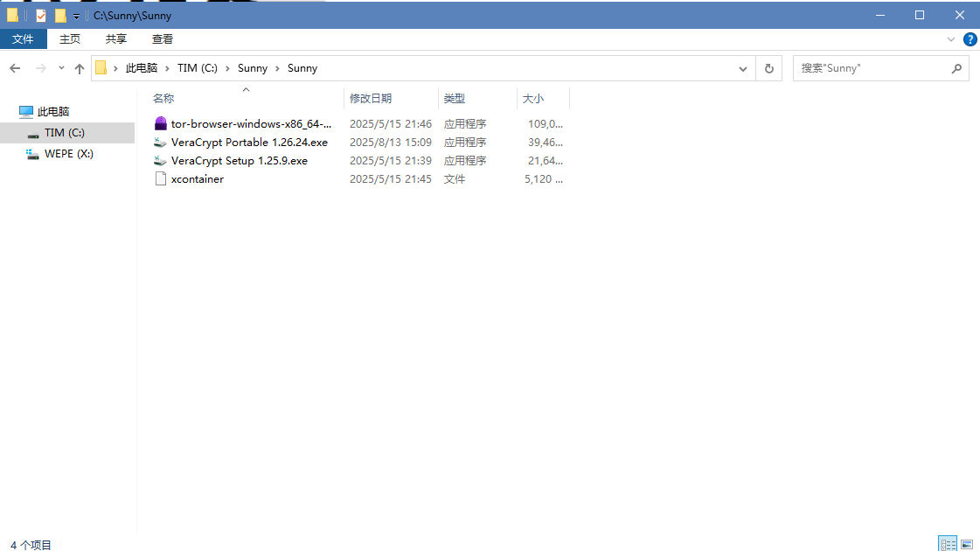Select the VeraCrypt Setup 1.25.9.exe file name

click(240, 161)
